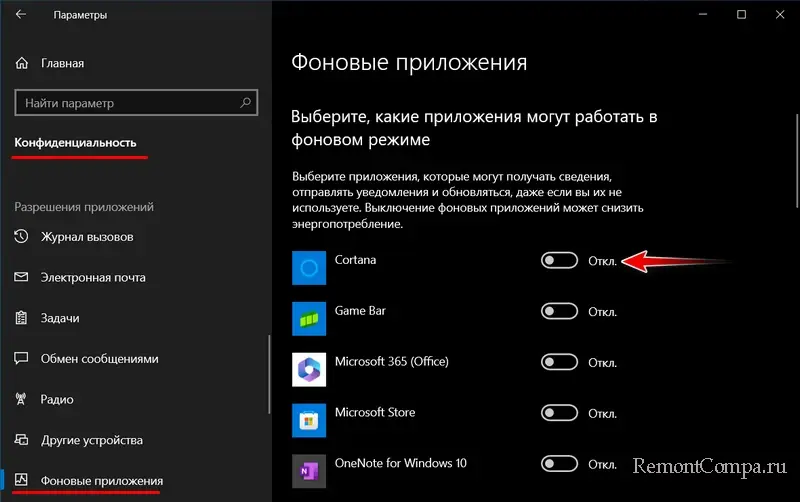This screenshot has height=502, width=800.
Task: Click the Microsoft 365 (Office) app icon
Action: (309, 369)
